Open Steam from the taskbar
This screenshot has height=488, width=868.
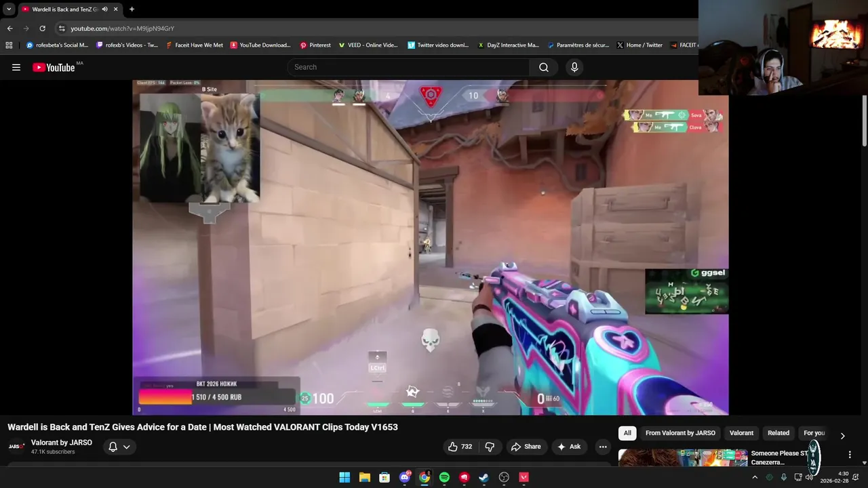pyautogui.click(x=484, y=477)
